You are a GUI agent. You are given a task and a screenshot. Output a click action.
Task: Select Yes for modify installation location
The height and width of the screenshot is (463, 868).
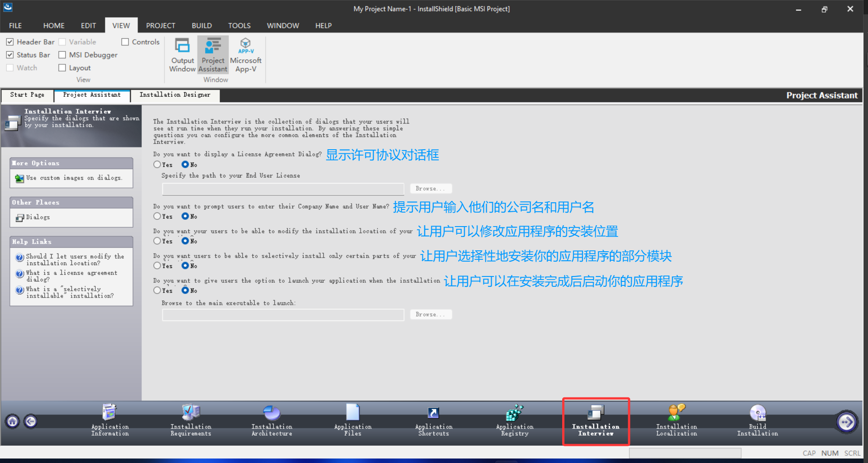157,241
